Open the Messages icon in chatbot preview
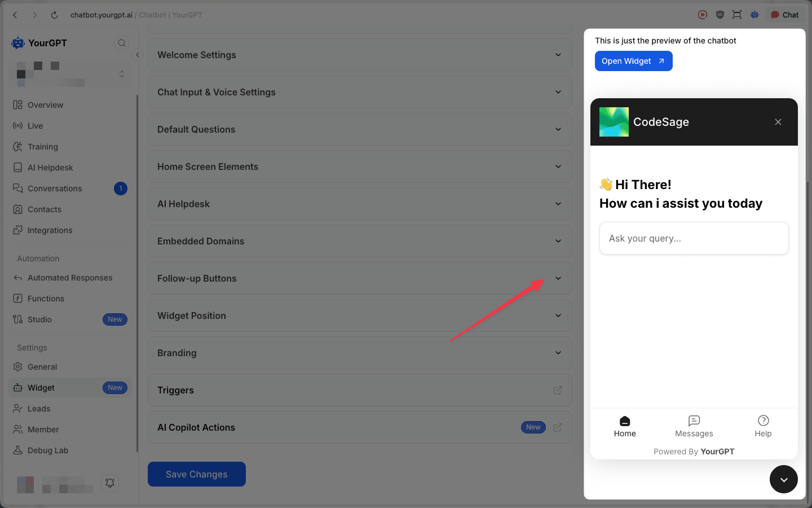Screen dimensions: 812x508 click(694, 421)
